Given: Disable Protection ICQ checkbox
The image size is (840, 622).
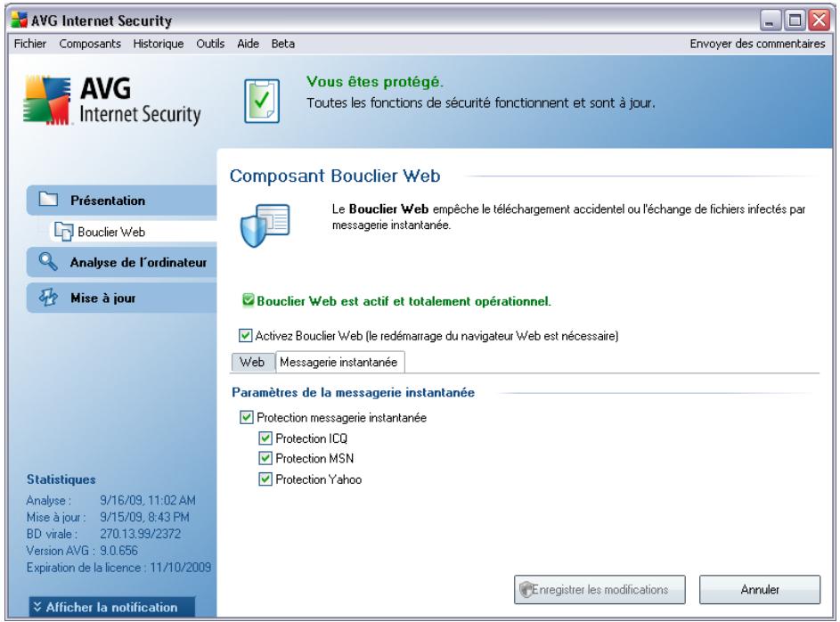Looking at the screenshot, I should (265, 438).
